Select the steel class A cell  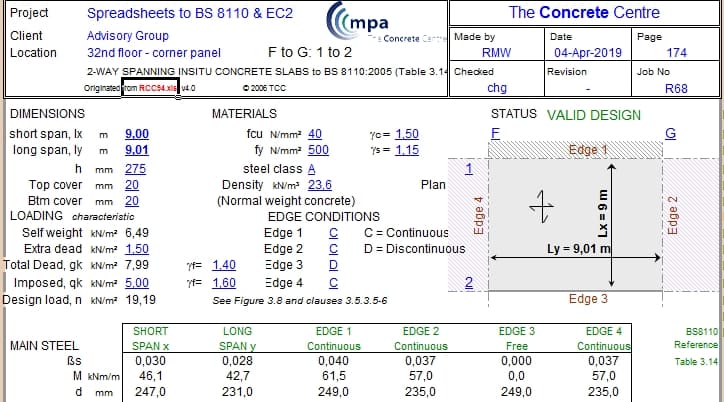point(311,169)
